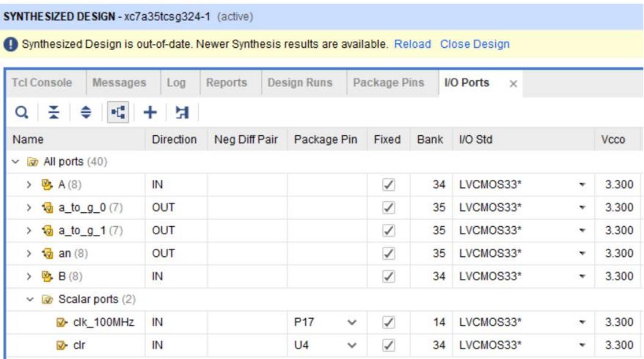Collapse the Scalar ports group
The width and height of the screenshot is (644, 359).
click(29, 300)
